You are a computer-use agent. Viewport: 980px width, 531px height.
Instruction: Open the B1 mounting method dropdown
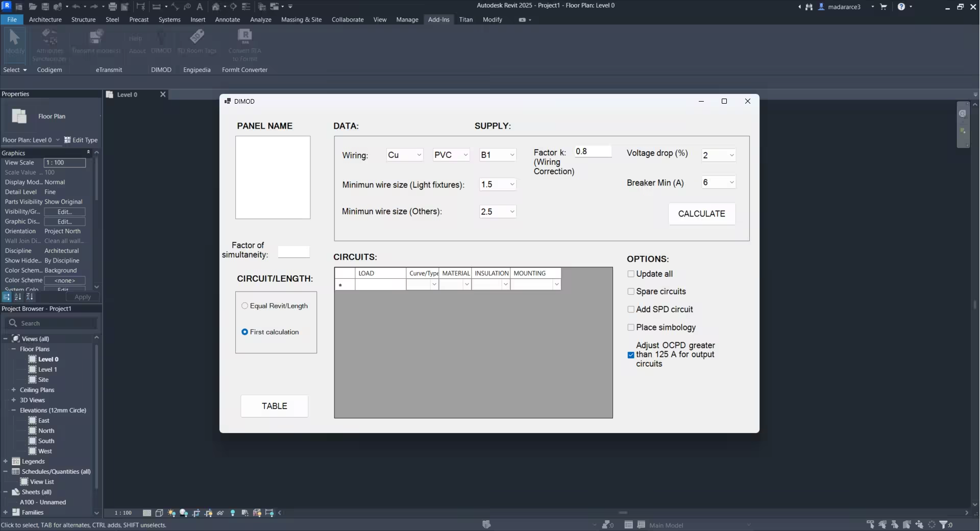click(x=498, y=155)
